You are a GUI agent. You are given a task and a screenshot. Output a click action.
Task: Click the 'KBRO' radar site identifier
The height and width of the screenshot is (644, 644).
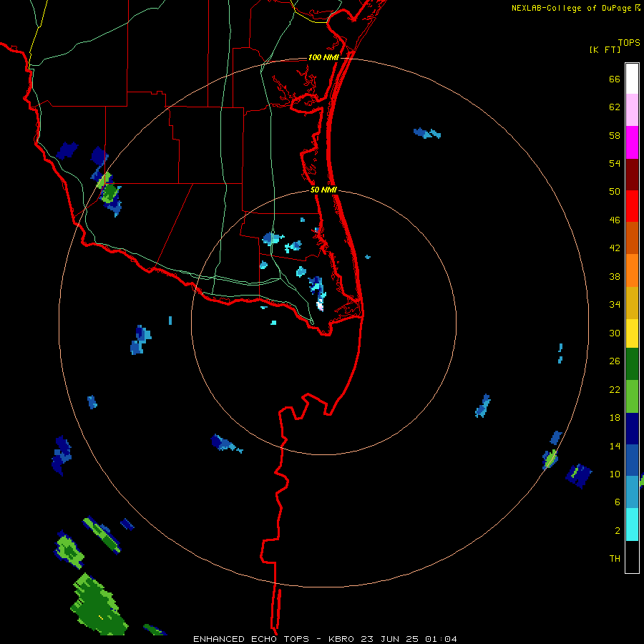tap(343, 639)
